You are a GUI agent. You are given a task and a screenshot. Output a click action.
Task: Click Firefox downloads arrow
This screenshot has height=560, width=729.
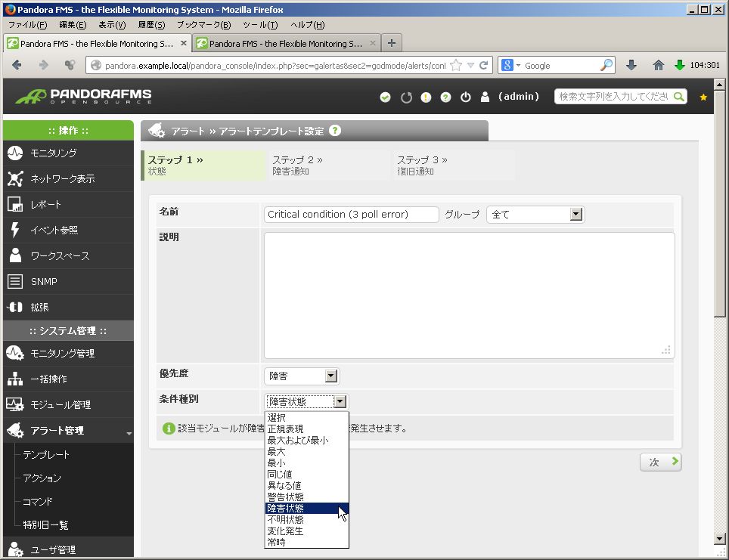tap(631, 65)
